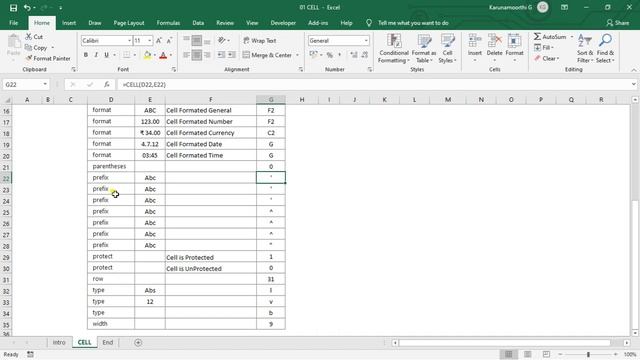
Task: Click the orientation text angle icon
Action: click(222, 40)
